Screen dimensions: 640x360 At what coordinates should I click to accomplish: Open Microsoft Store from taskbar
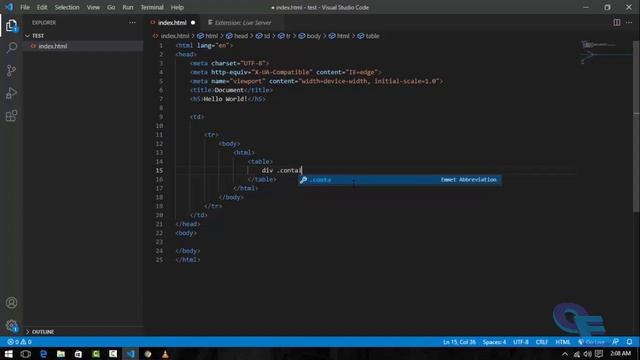point(78,354)
